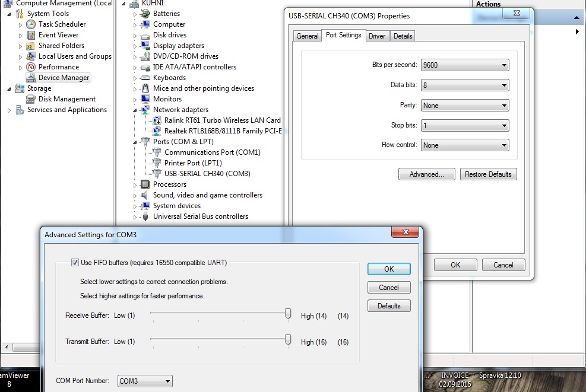Expand the Processors tree node
586x392 pixels.
(x=136, y=185)
